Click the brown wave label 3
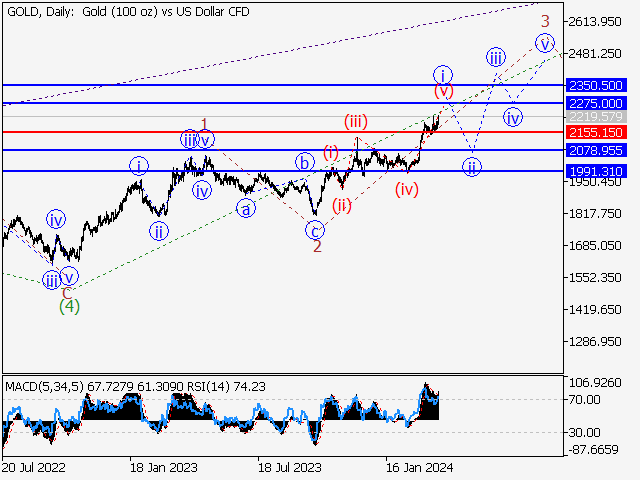This screenshot has height=480, width=640. (x=545, y=21)
